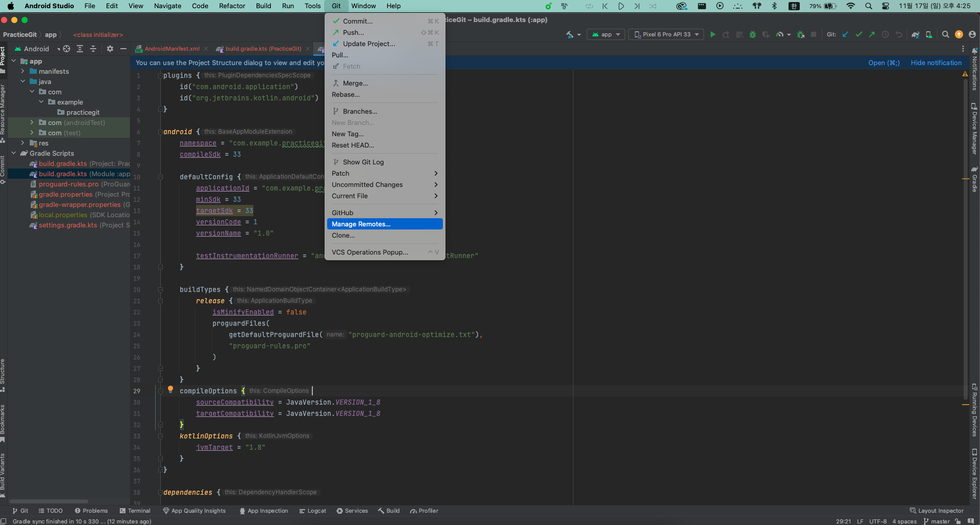Toggle the Gradle tool window on right

pyautogui.click(x=974, y=179)
